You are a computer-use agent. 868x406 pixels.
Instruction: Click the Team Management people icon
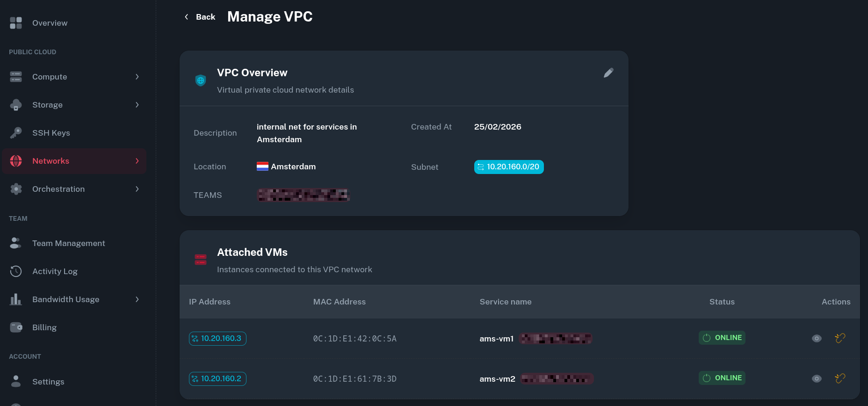point(16,243)
